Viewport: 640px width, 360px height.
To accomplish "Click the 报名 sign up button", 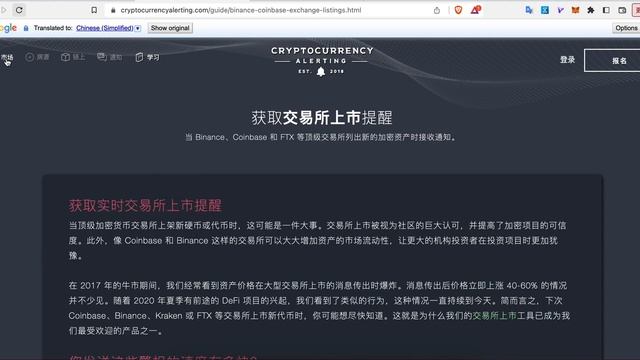I will (x=612, y=60).
